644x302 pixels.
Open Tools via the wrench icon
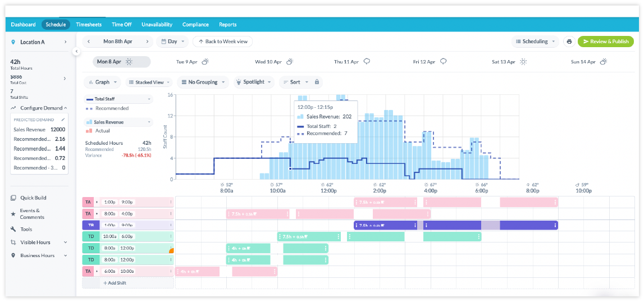click(x=13, y=229)
